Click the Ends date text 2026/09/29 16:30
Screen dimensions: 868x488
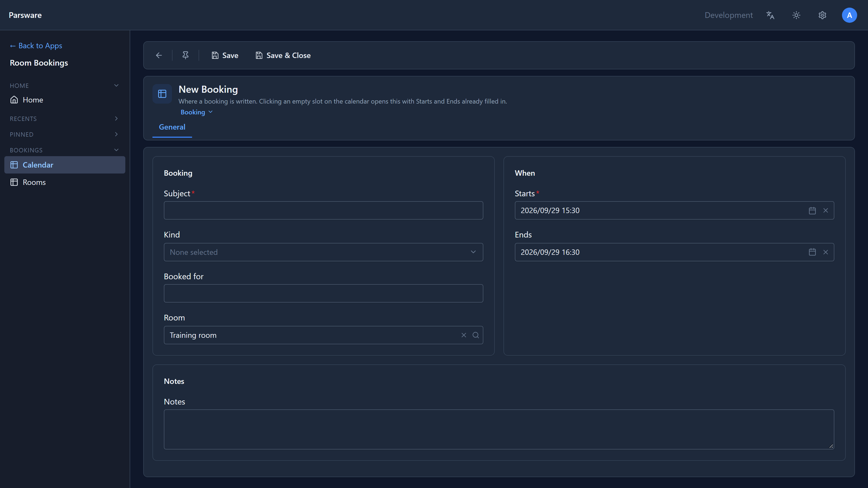550,252
